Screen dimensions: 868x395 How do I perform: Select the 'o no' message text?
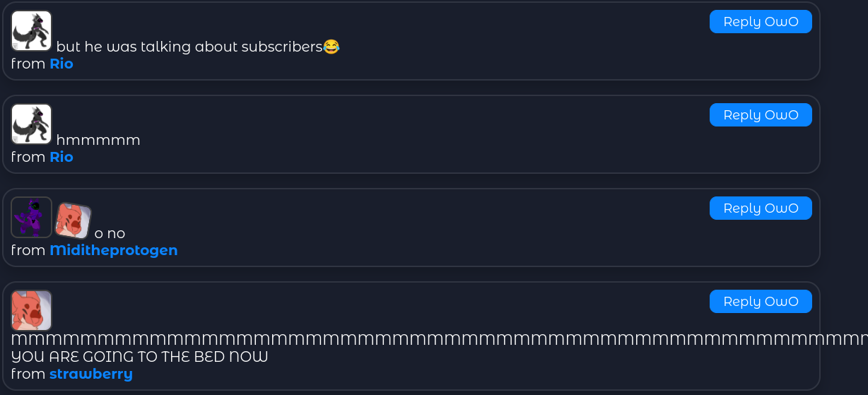click(110, 234)
